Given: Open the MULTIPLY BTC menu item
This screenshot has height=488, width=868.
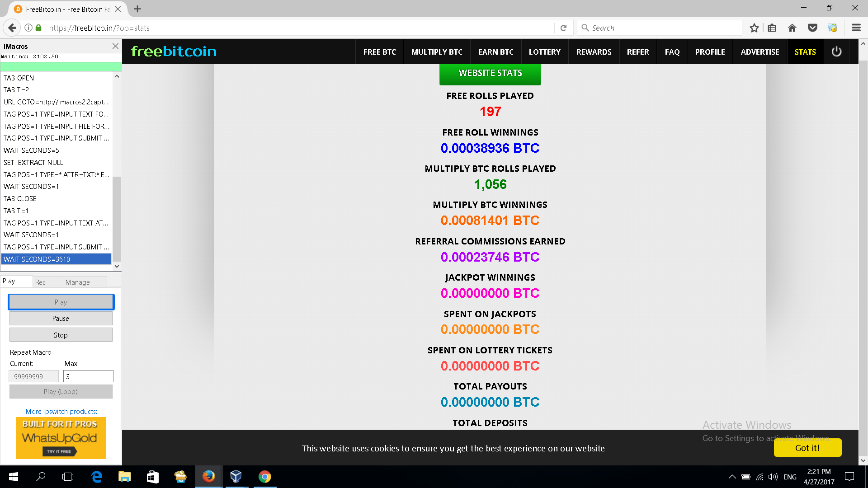Looking at the screenshot, I should (437, 52).
